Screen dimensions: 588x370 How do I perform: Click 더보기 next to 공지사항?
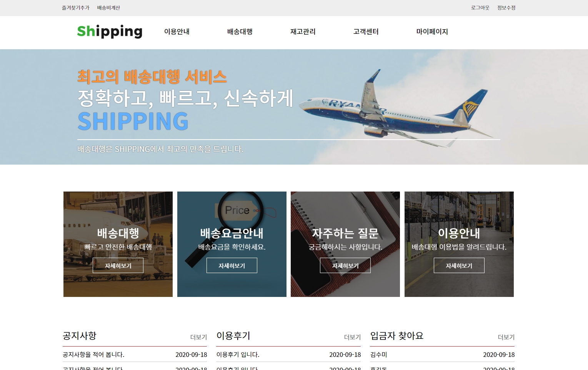click(199, 337)
